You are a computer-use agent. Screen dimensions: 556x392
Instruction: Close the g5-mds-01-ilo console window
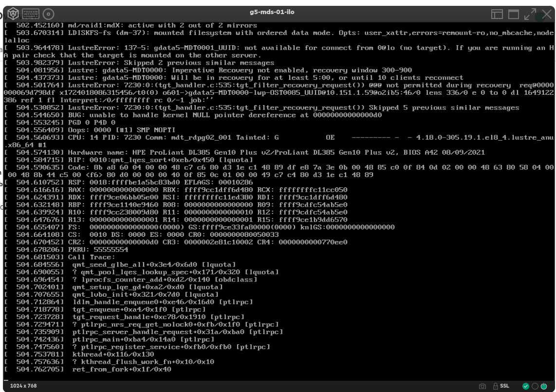click(x=546, y=15)
